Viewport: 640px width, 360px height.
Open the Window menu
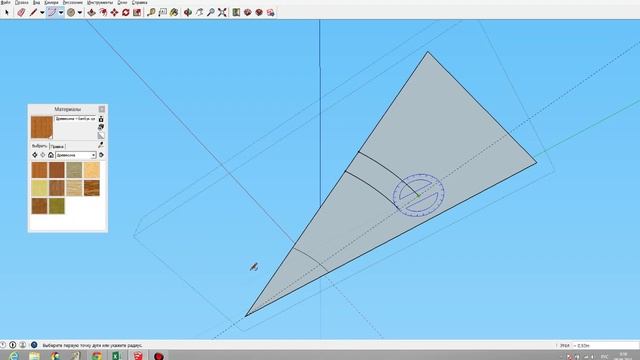(122, 2)
